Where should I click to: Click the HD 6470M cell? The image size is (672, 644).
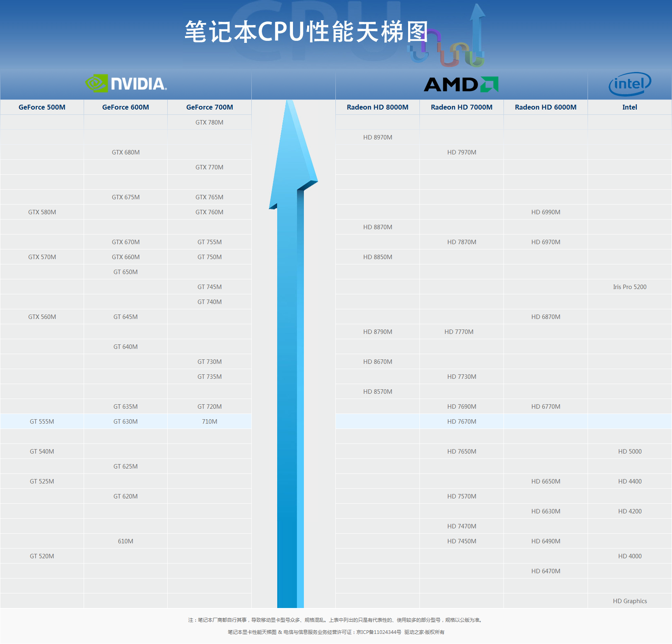[x=546, y=571]
